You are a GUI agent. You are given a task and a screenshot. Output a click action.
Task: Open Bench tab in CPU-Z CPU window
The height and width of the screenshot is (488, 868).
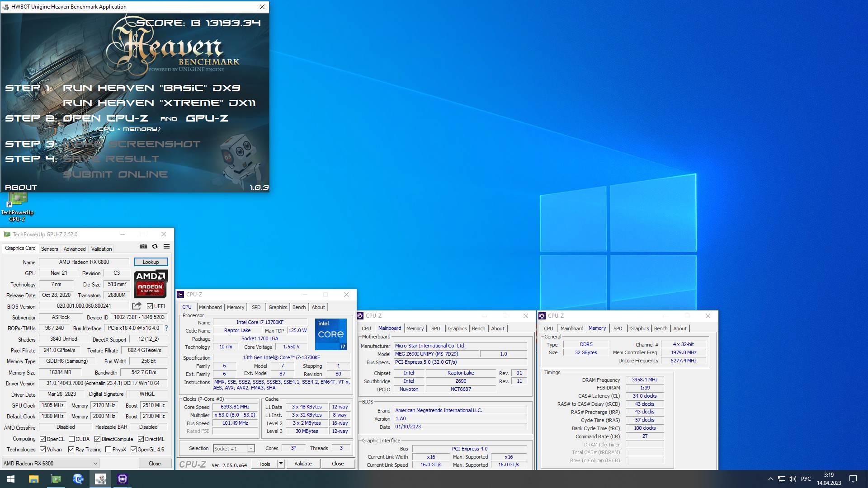(299, 307)
